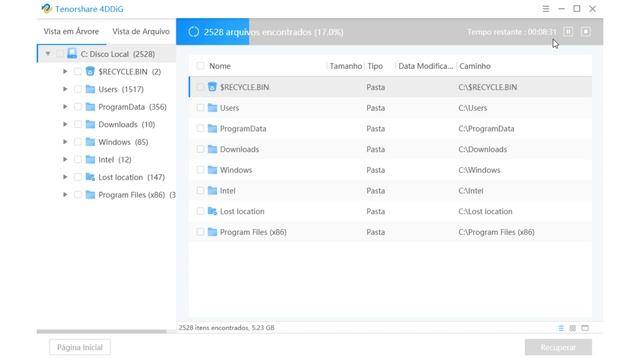This screenshot has width=640, height=360.
Task: Tick the ProgramData row checkbox in file list
Action: (200, 129)
